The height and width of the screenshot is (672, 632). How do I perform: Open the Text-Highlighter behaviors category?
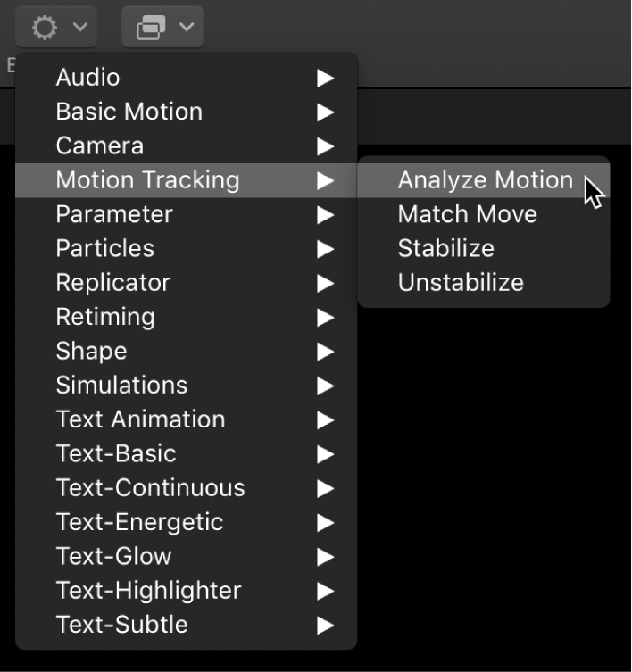point(148,591)
